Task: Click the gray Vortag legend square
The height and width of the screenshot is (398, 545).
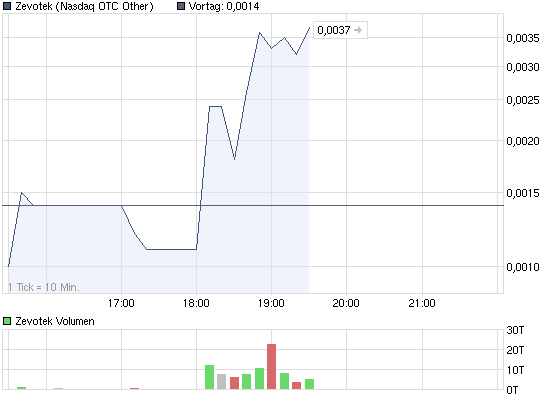Action: point(181,6)
